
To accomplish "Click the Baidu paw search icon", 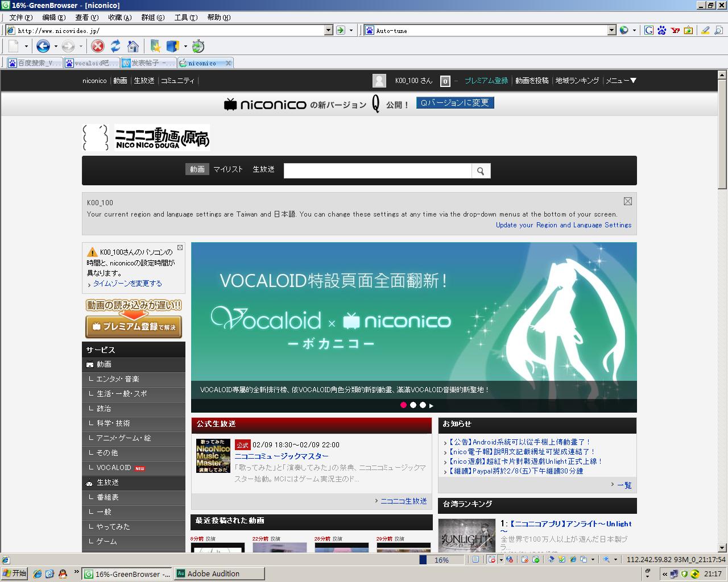I will pyautogui.click(x=661, y=30).
